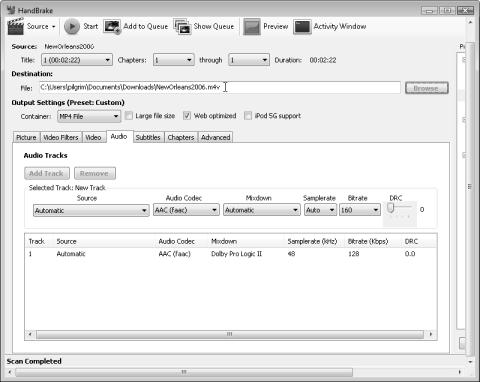Open the Container MP4 File dropdown

click(89, 116)
